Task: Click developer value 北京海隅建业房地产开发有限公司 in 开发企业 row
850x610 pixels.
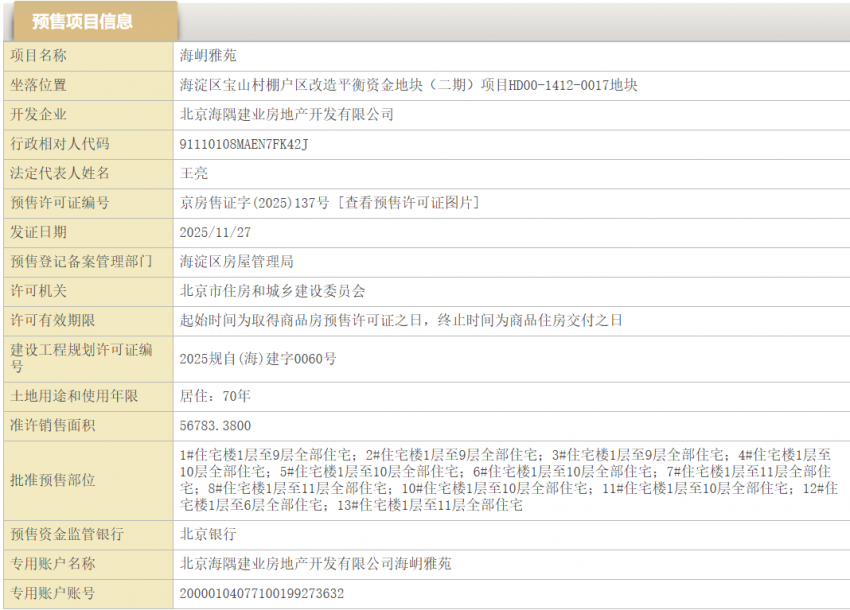Action: (x=287, y=114)
